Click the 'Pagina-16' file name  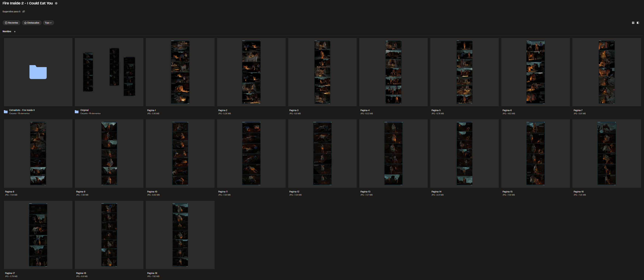pos(578,192)
